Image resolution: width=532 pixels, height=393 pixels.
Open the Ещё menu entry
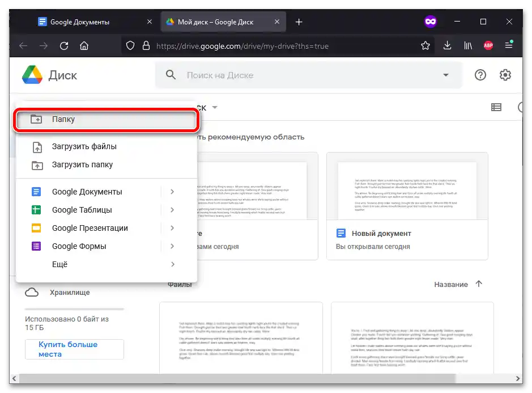point(106,264)
